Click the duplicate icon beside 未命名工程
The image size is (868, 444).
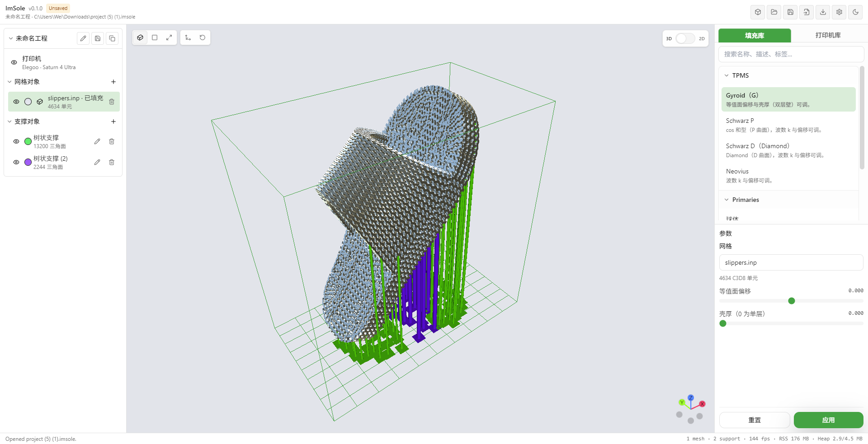[112, 38]
